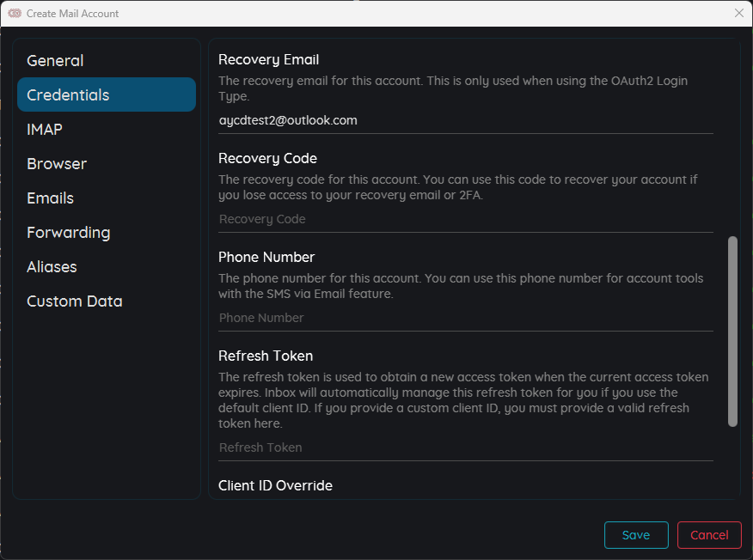Focus the Recovery Code text field
The image size is (753, 560).
point(465,219)
